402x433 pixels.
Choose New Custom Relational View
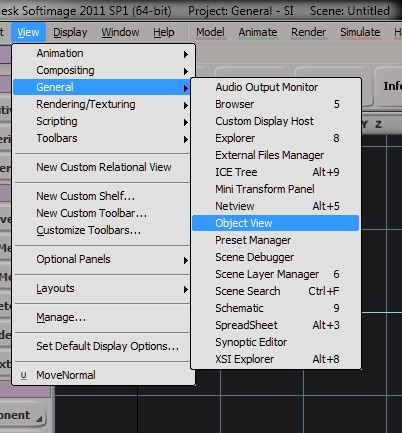103,167
